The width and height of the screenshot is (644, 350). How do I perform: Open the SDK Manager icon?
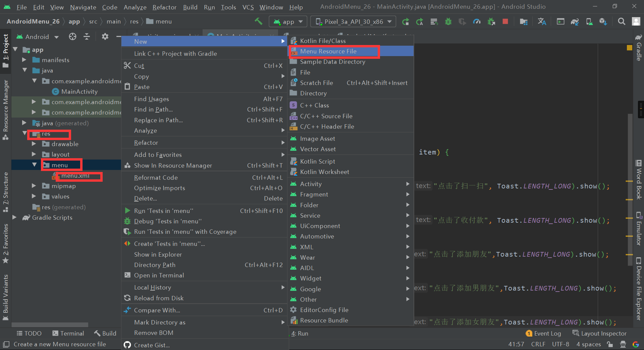coord(603,22)
